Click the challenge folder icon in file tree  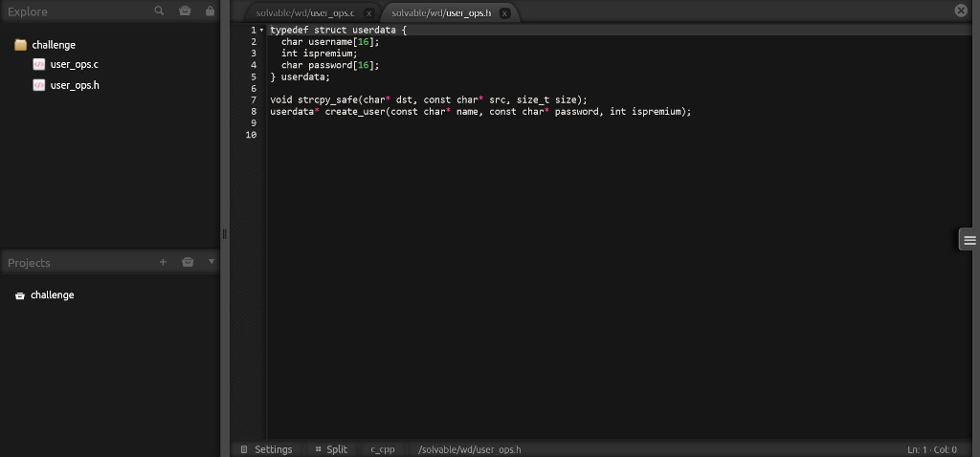[21, 44]
